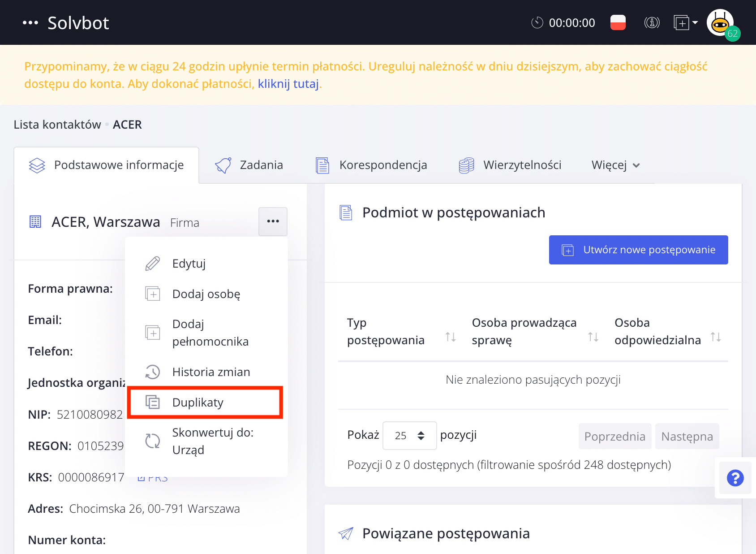Open the blue question mark help button
This screenshot has width=756, height=554.
click(x=735, y=478)
